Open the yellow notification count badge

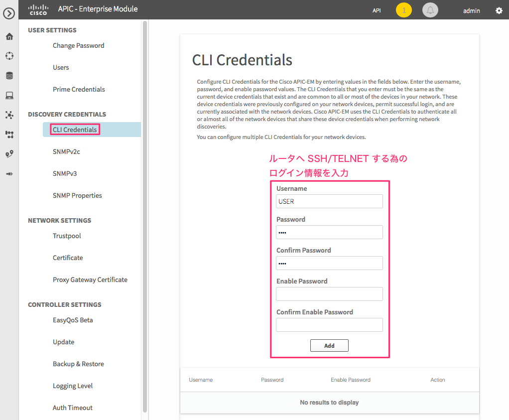point(404,10)
